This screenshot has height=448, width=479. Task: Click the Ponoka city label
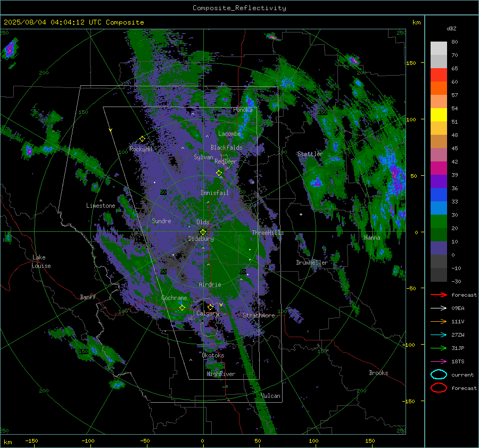tap(243, 110)
